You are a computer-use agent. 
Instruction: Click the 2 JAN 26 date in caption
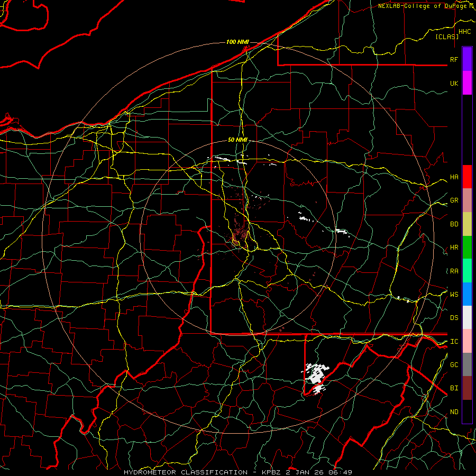pos(304,472)
